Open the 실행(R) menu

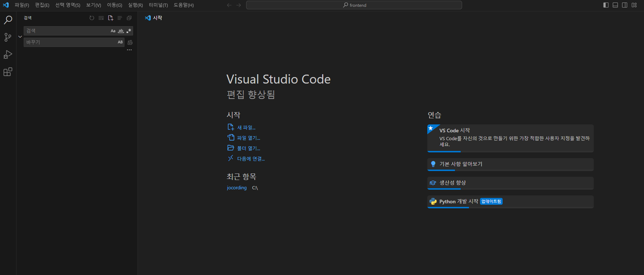(x=136, y=5)
